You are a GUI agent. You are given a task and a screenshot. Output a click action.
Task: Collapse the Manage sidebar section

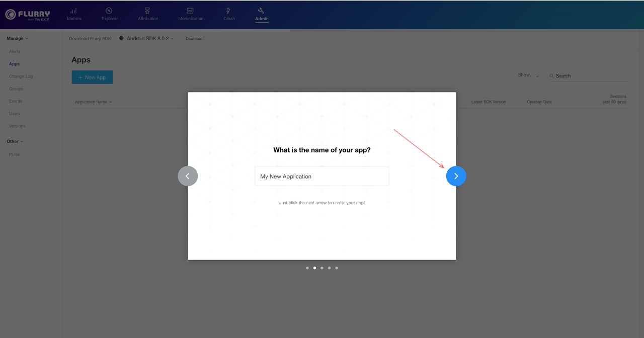[18, 38]
